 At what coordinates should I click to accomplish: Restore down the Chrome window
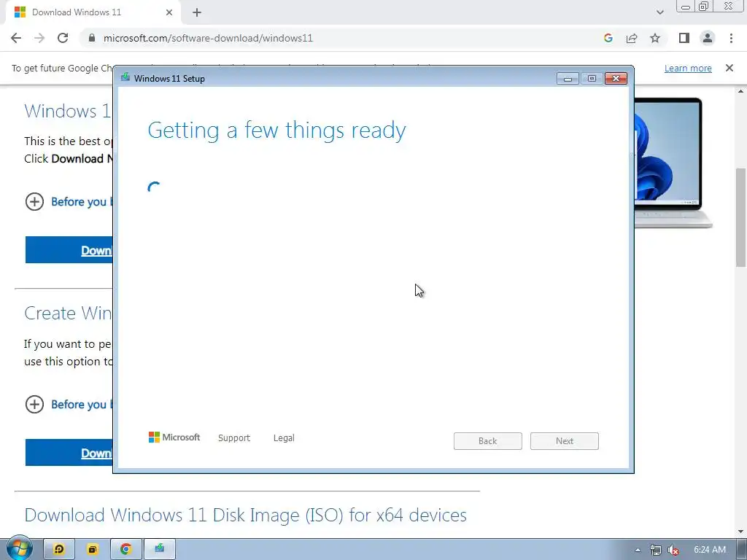click(x=703, y=6)
